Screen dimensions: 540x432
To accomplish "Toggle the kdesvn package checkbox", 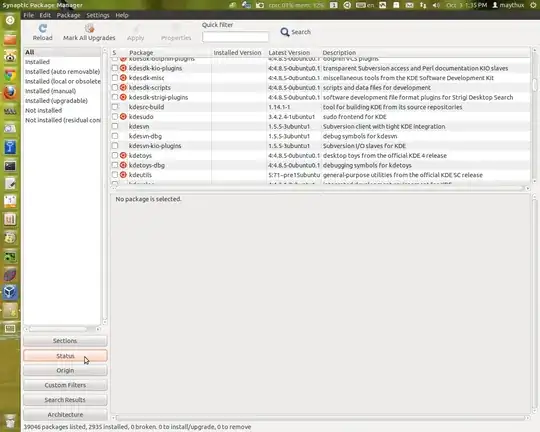I will tap(115, 126).
